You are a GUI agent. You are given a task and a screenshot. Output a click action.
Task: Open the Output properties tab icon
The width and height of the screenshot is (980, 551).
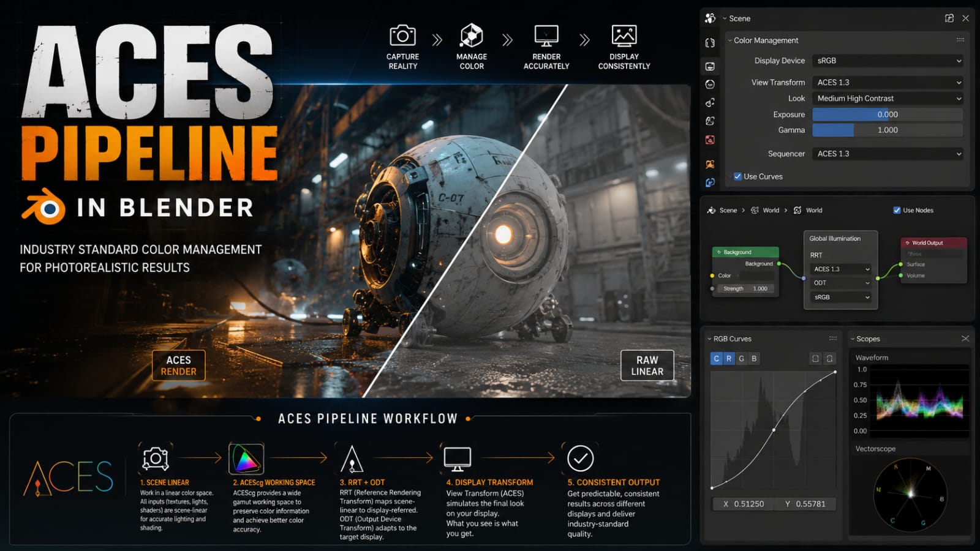pyautogui.click(x=710, y=84)
